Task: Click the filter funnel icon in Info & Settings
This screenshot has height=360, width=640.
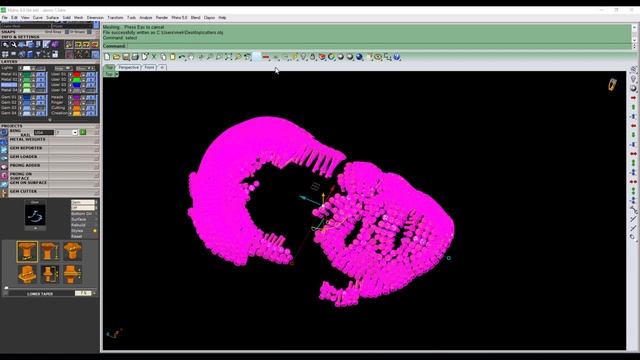Action: point(38,54)
